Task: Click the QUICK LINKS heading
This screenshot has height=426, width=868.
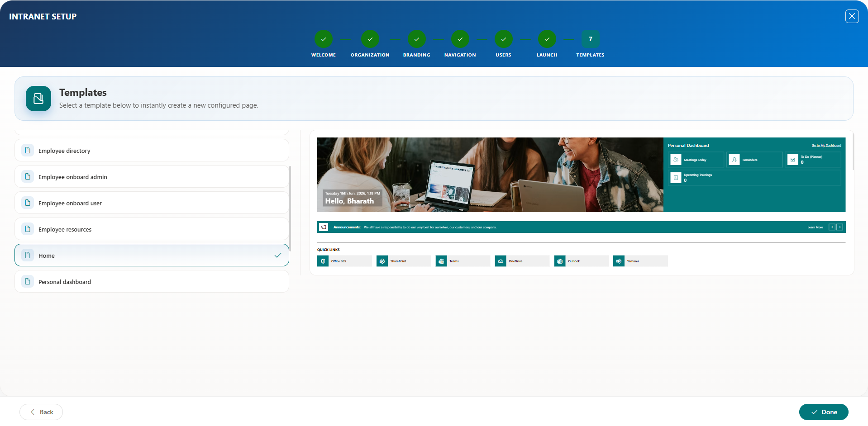Action: 328,250
